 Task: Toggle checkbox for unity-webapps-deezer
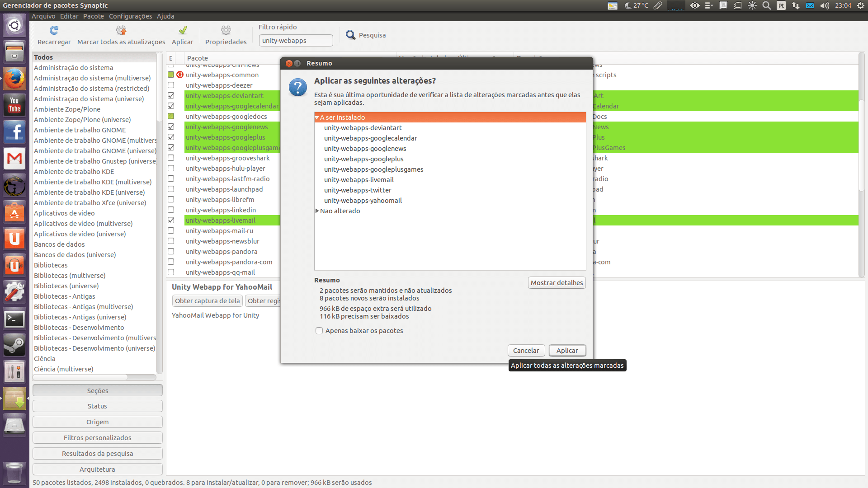[171, 85]
